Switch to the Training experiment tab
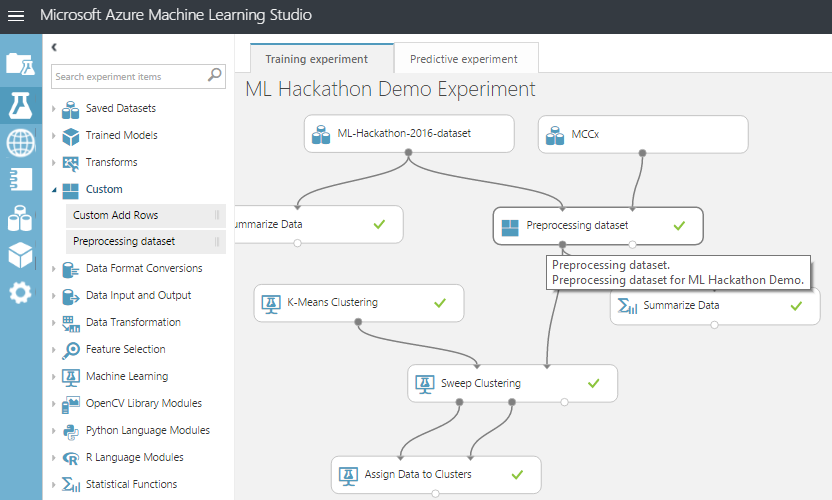Screen dimensions: 832x500 click(322, 58)
